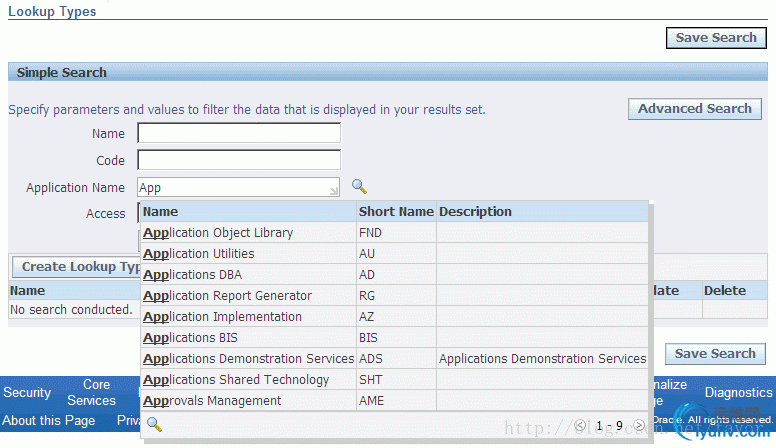Screen dimensions: 776x448
Task: Click the next page arrow in popup
Action: 639,425
